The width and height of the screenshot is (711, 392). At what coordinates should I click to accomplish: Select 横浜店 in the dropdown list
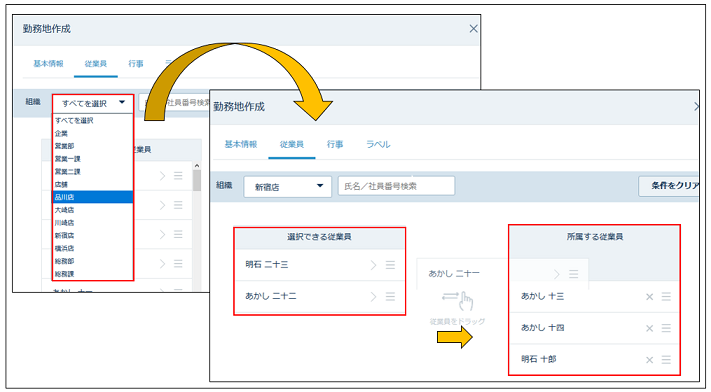[93, 248]
